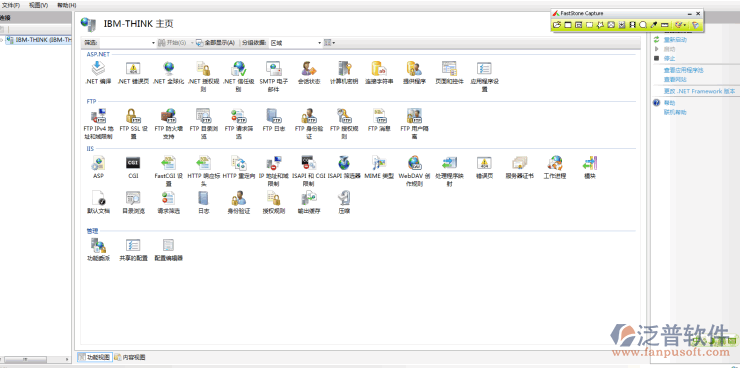Viewport: 740px width, 368px height.
Task: Switch to the 功能视图 tab
Action: [94, 357]
